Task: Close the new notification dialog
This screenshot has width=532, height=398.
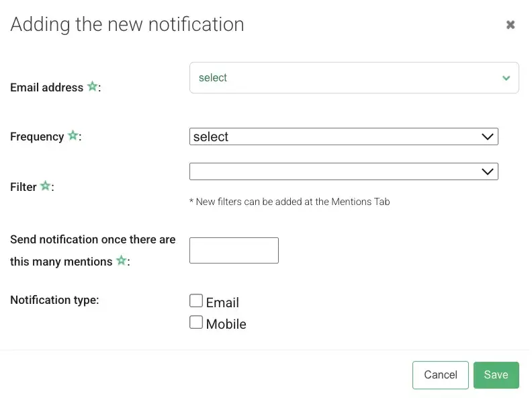Action: (511, 25)
